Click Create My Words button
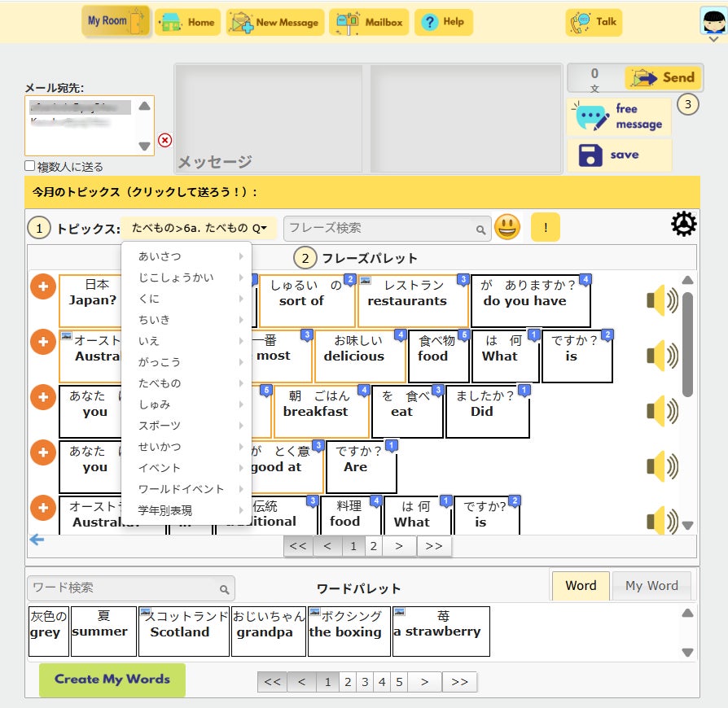Screen dimensions: 728x708 coord(112,680)
